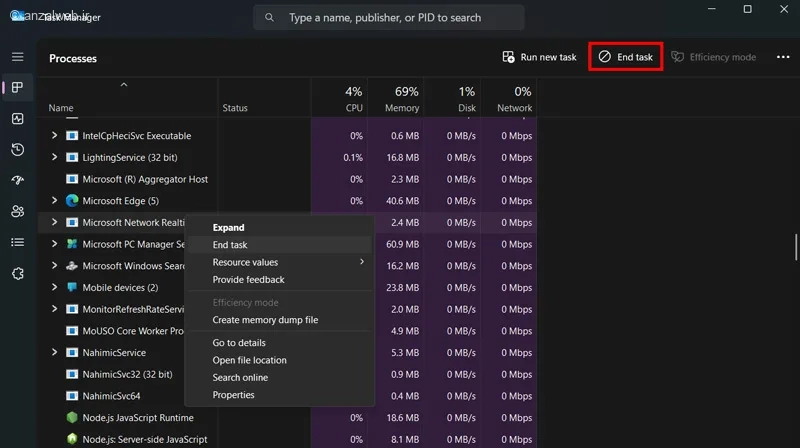Expand the IntelCpHeciSvc Executable row
The height and width of the screenshot is (448, 800).
coord(54,136)
